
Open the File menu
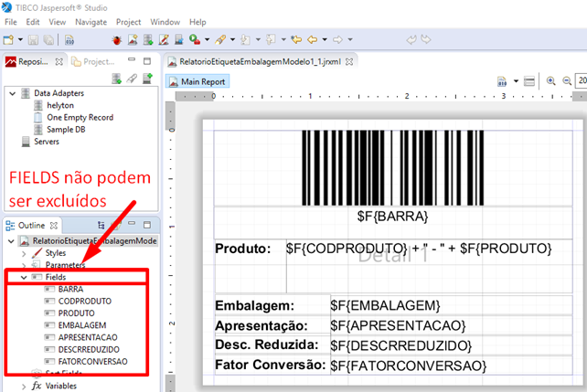(10, 22)
